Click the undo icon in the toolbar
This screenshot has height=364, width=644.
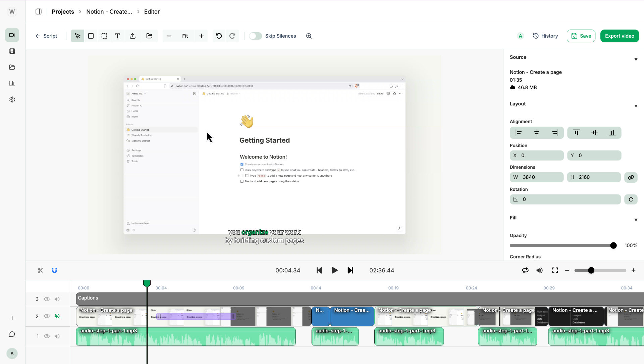(x=219, y=36)
